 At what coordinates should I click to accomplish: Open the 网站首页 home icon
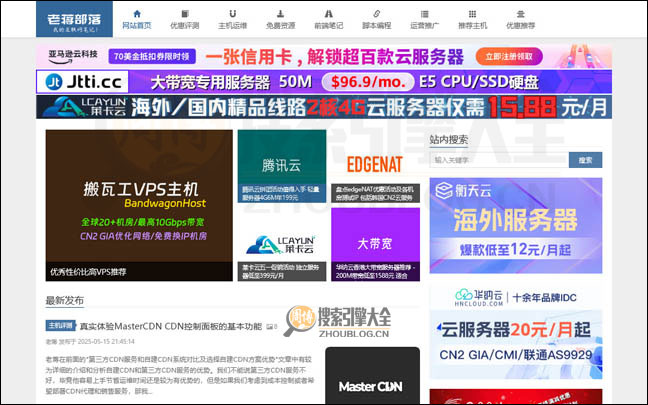click(x=137, y=14)
